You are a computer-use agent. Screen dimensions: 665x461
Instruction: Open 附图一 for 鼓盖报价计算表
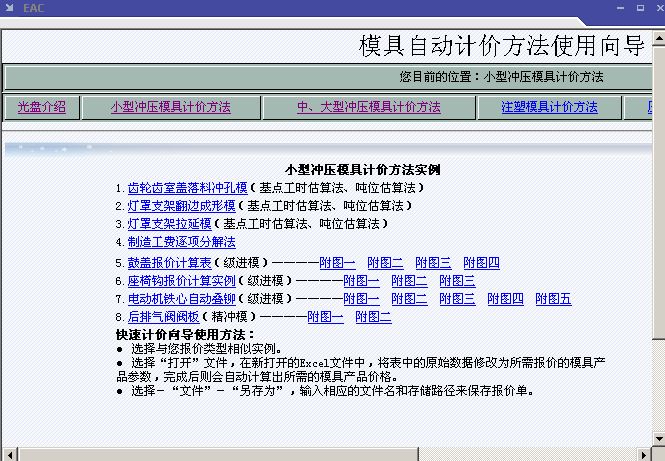click(x=337, y=263)
